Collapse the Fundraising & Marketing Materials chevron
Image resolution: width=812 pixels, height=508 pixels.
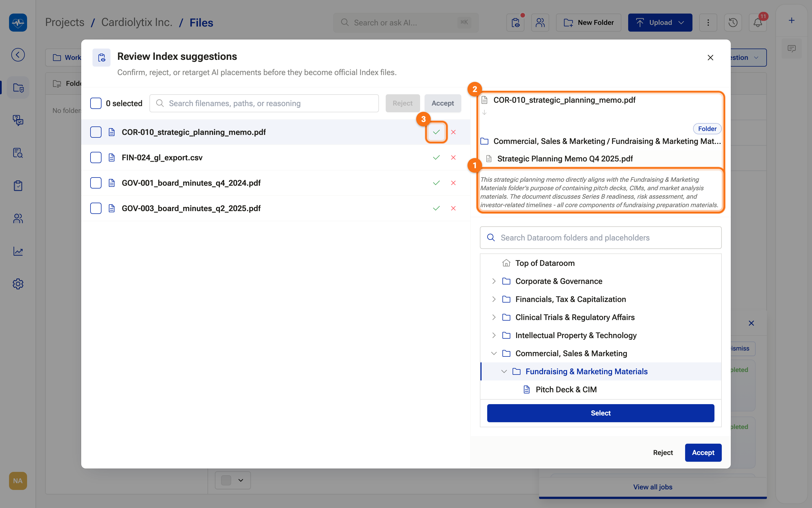click(x=504, y=371)
